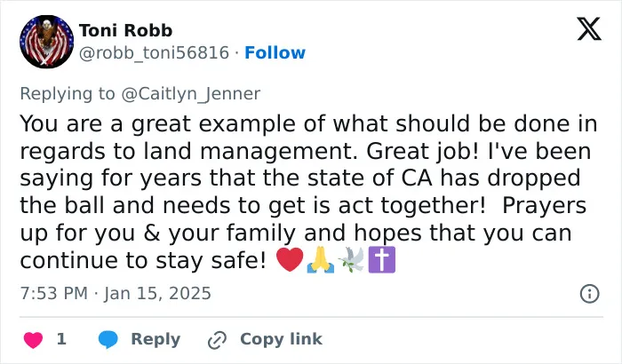
Task: Open the tweet text about land management
Action: tap(308, 192)
